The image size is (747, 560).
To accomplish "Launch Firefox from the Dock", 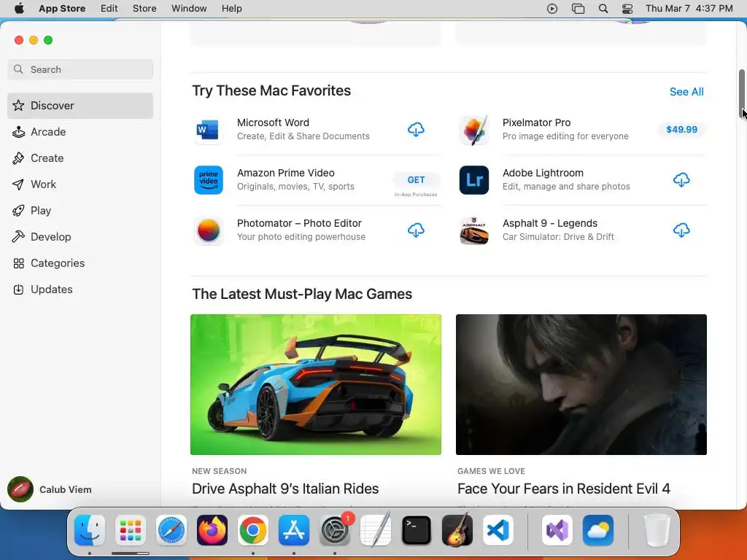I will 212,530.
